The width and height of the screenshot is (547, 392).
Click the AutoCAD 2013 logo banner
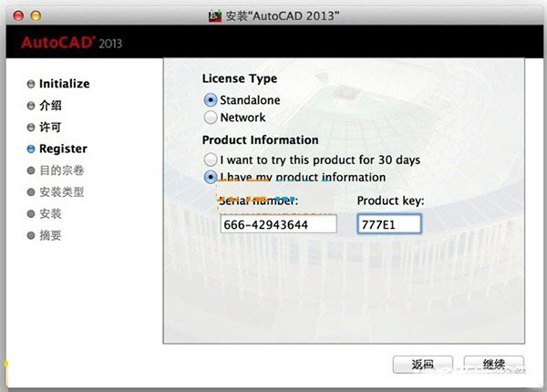(71, 43)
